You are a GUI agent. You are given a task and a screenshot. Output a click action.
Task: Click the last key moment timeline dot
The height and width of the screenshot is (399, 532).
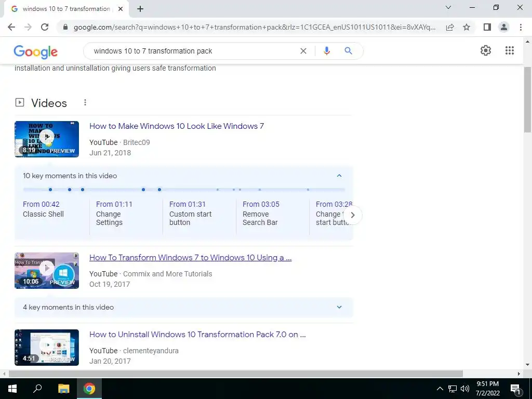(308, 190)
